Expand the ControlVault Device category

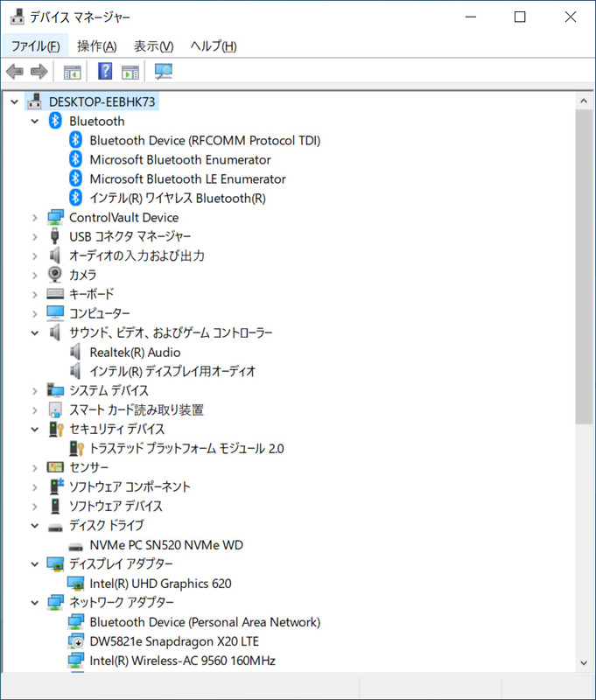35,217
